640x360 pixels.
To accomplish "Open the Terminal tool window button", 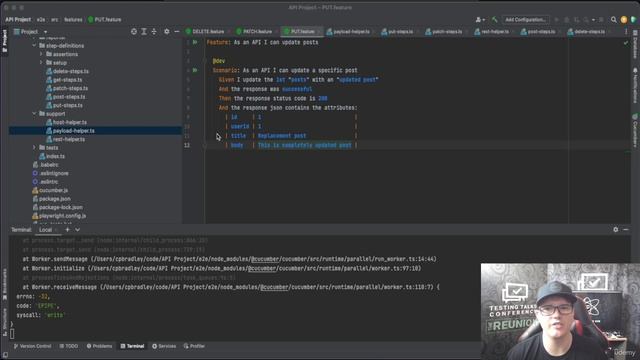I will click(132, 346).
